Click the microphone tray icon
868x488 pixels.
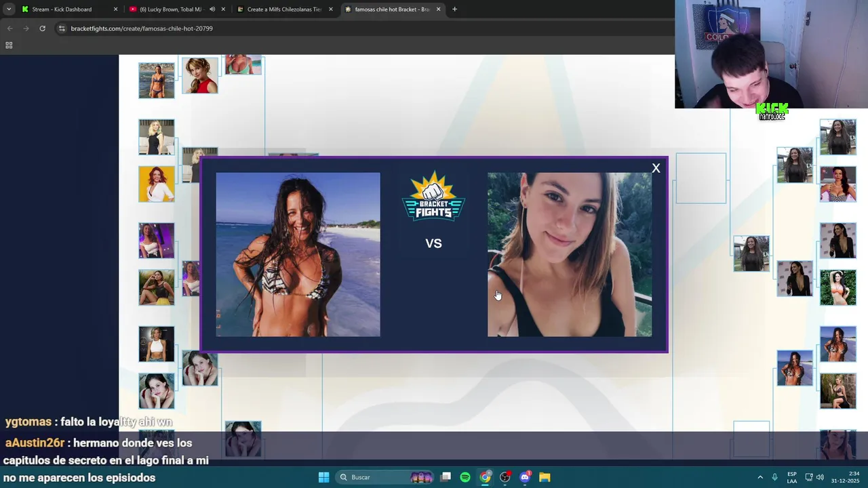pos(774,477)
